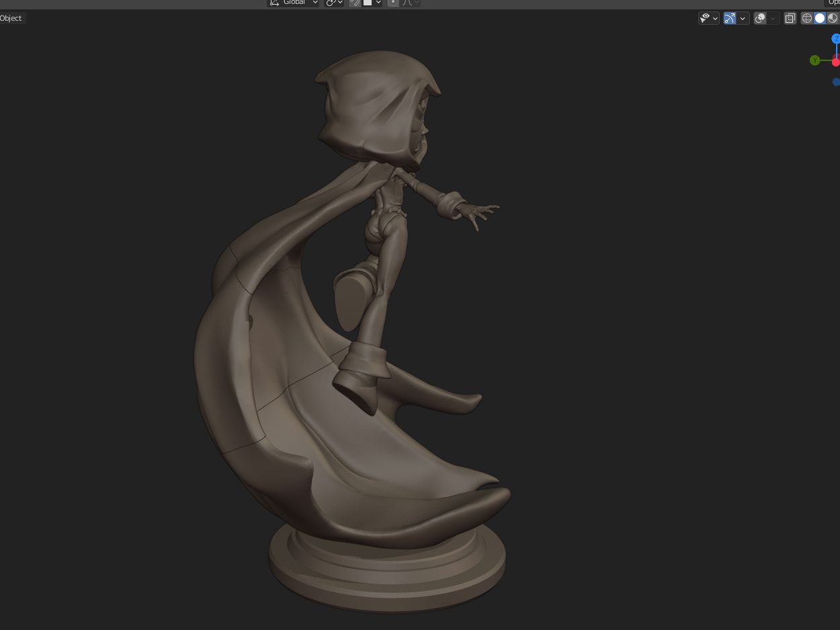Screen dimensions: 840x630
Task: Open the Global transform orientation dropdown
Action: tap(294, 3)
